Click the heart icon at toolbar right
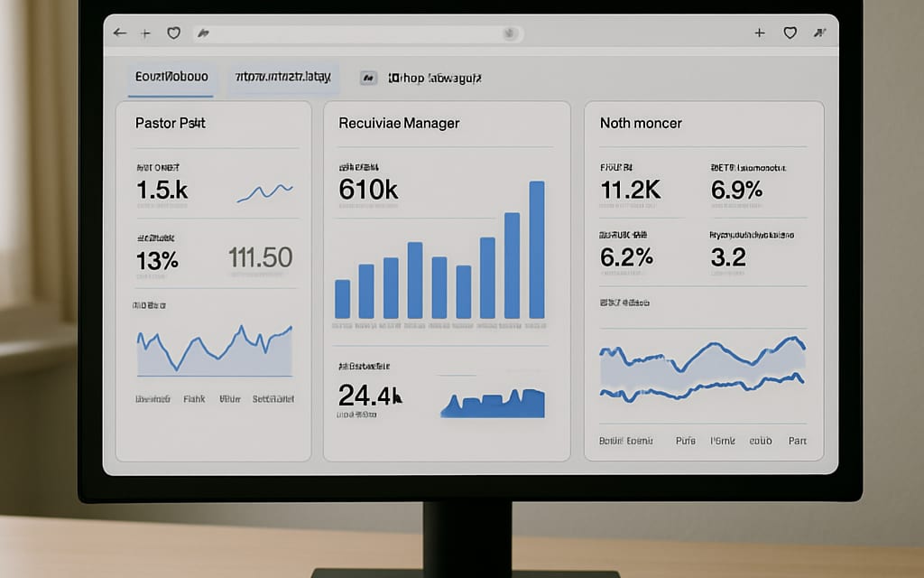 790,33
